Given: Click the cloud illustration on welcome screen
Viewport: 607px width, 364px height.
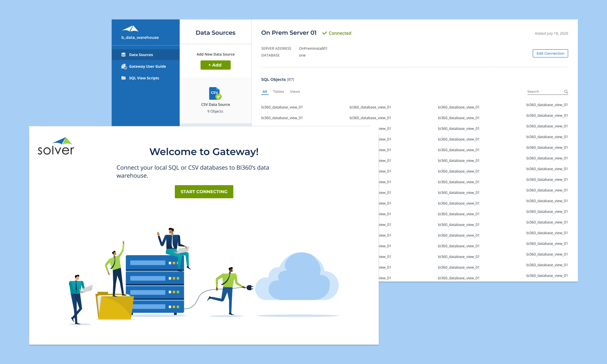Looking at the screenshot, I should 297,276.
